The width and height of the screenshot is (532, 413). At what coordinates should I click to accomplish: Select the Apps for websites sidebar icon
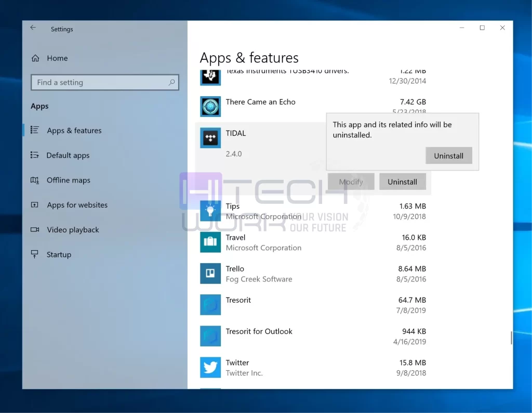[x=35, y=205]
